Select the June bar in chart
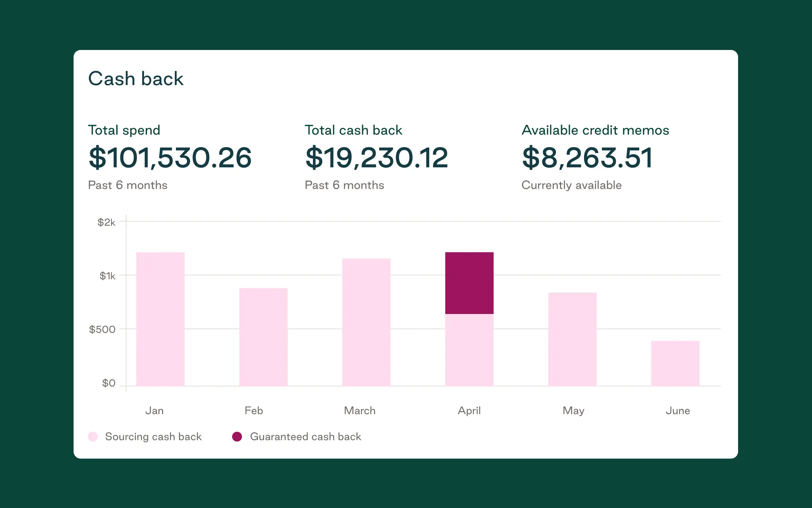The width and height of the screenshot is (812, 508). point(675,363)
